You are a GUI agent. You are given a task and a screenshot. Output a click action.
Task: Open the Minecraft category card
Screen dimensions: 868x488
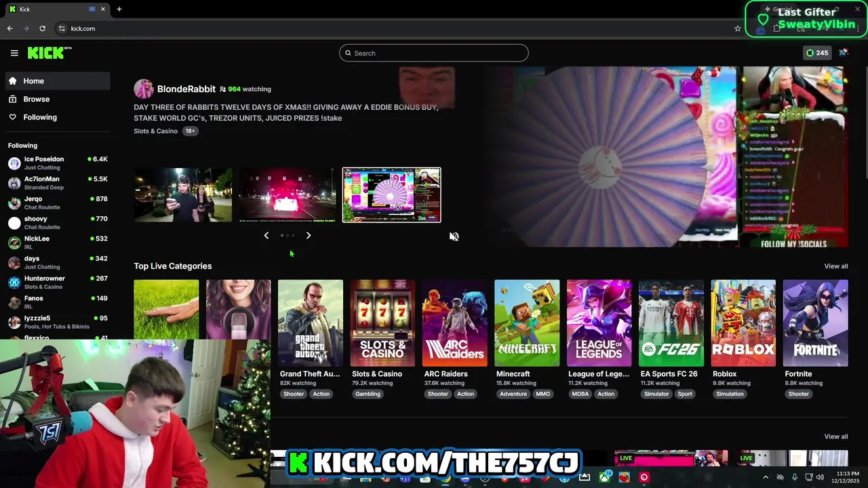tap(527, 323)
